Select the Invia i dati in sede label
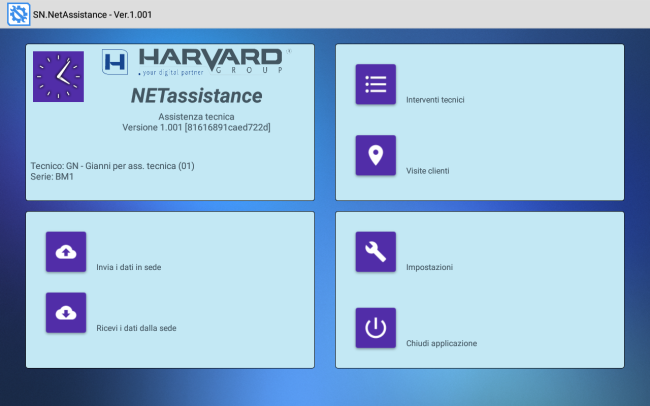The height and width of the screenshot is (406, 650). [129, 267]
